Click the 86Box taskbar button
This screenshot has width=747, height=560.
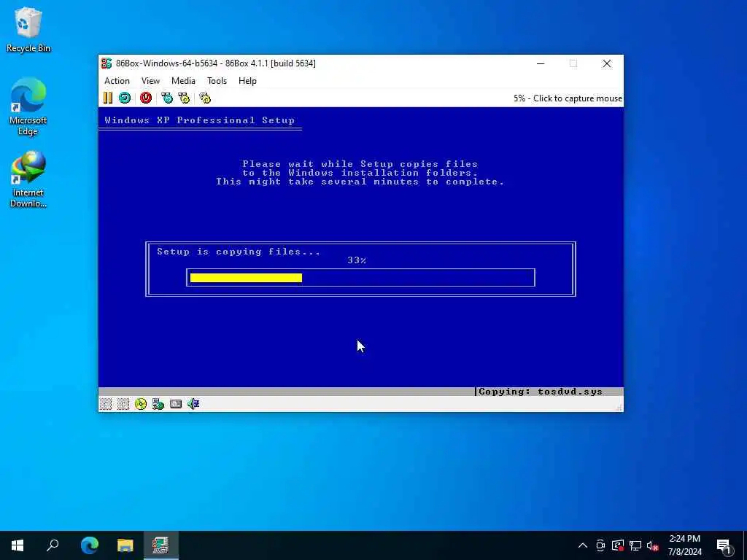[x=160, y=545]
